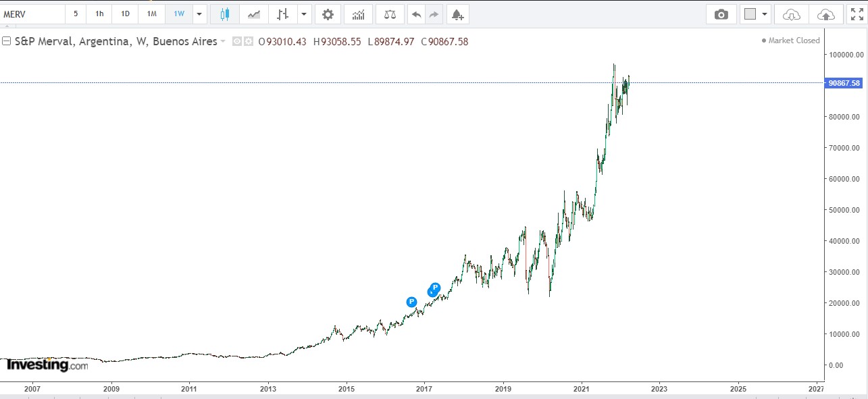This screenshot has width=868, height=399.
Task: Open series format settings gear beside title
Action: (x=248, y=41)
